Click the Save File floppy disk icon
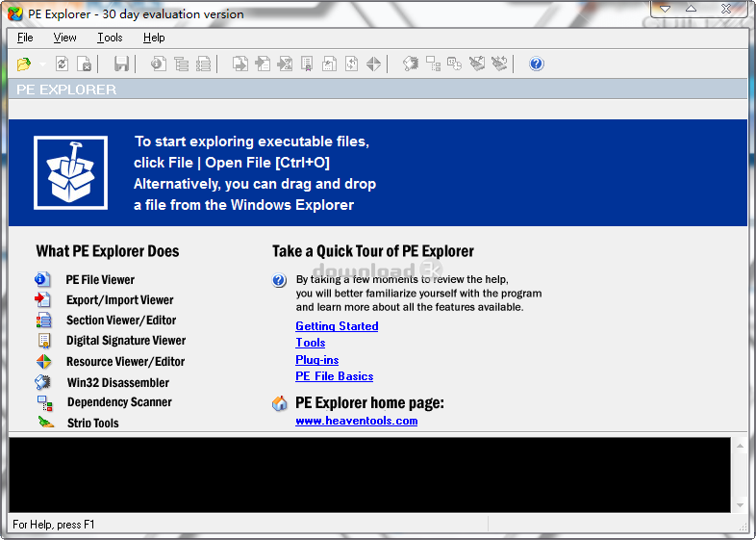 tap(121, 64)
